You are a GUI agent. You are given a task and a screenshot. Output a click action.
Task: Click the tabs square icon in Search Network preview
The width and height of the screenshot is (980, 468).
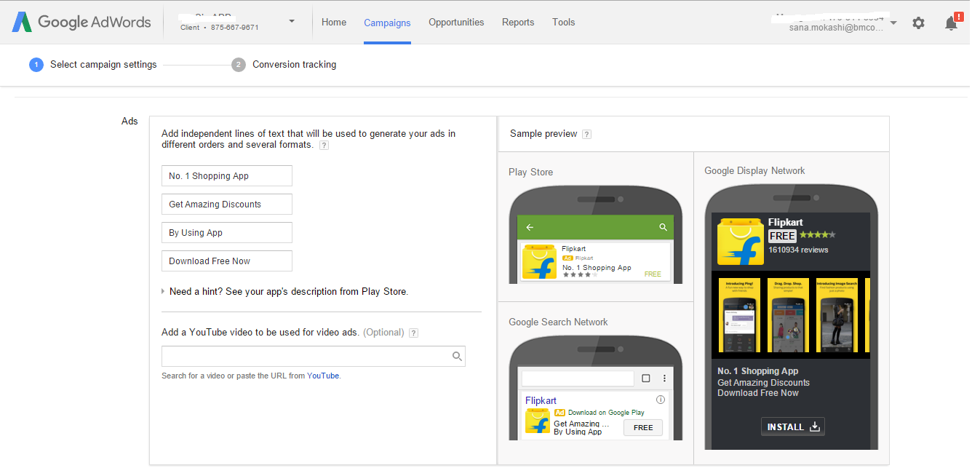pos(645,378)
